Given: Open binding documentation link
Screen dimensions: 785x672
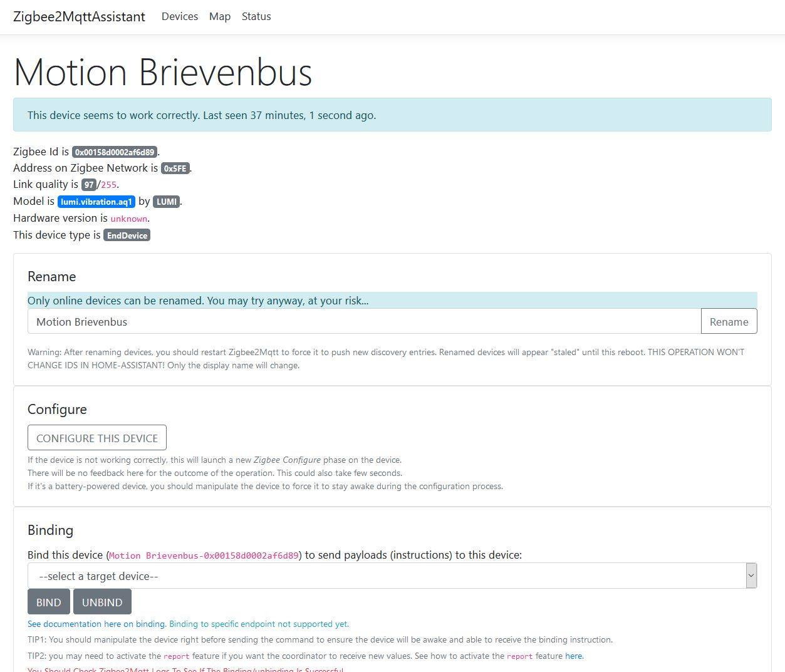Looking at the screenshot, I should click(96, 624).
